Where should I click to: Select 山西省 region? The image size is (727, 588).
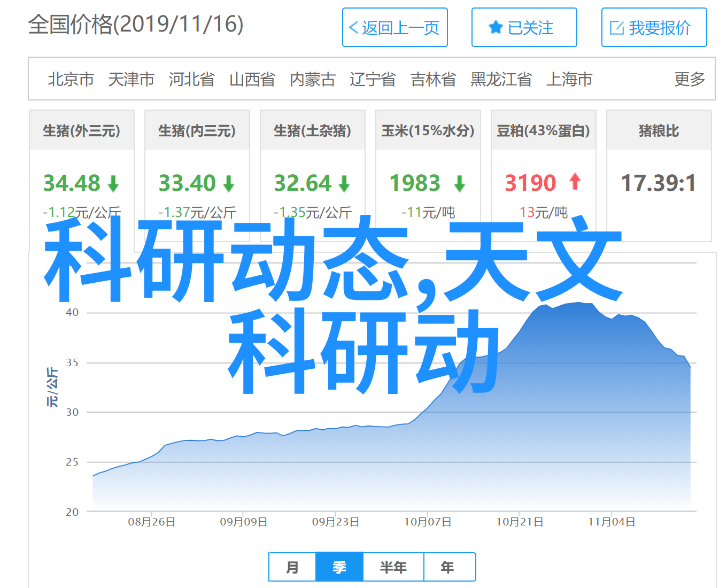click(252, 79)
